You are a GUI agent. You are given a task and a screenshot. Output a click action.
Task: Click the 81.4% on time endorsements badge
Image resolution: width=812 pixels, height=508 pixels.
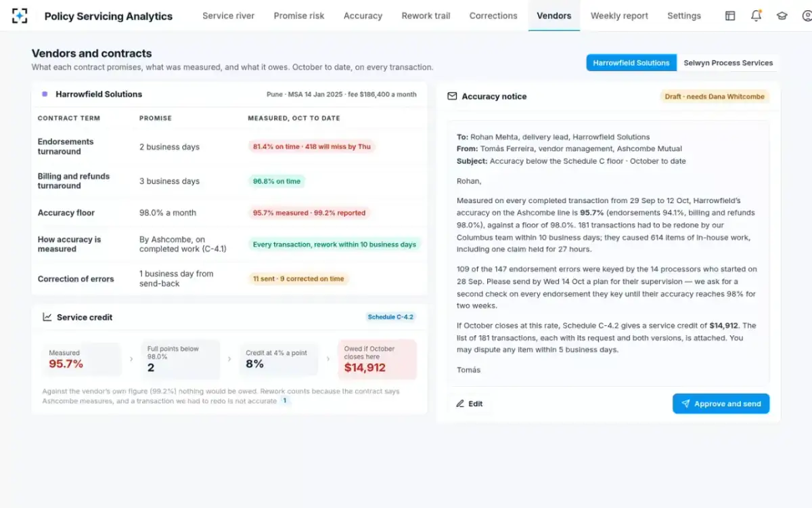311,146
